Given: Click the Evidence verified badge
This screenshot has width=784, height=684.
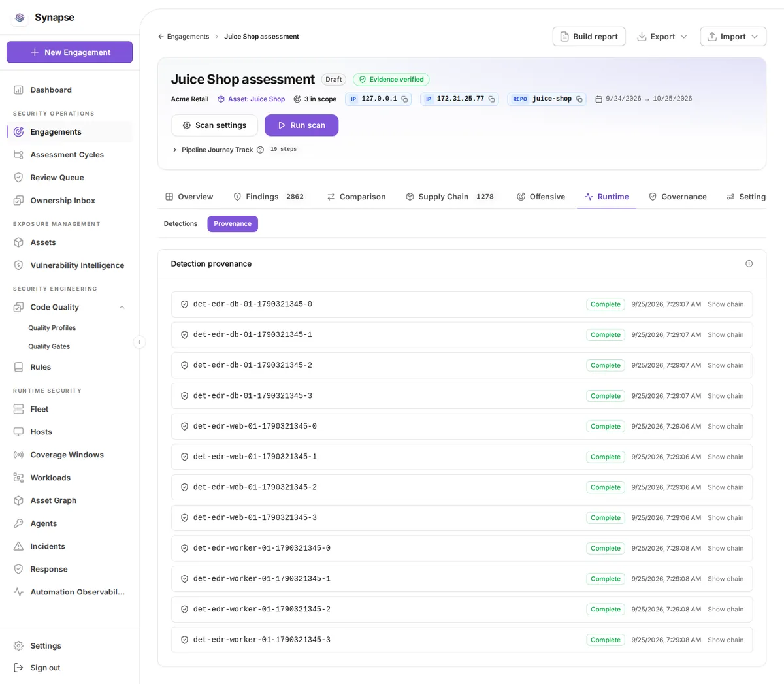Looking at the screenshot, I should coord(391,80).
